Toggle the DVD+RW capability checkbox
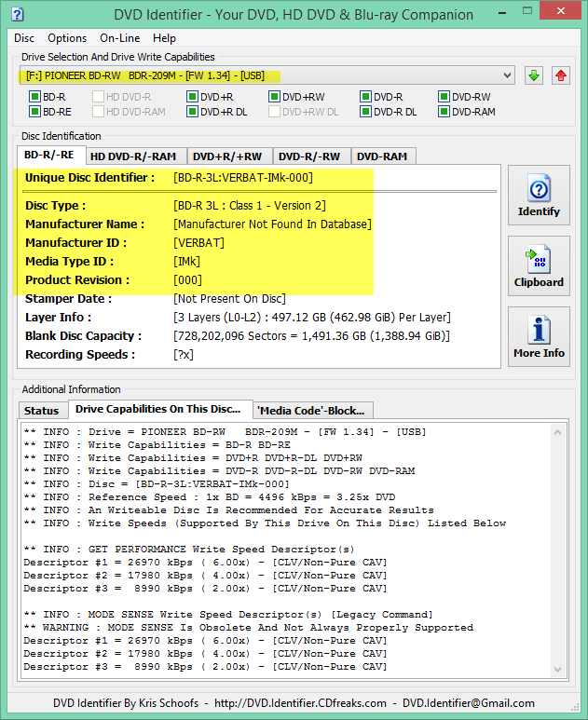The width and height of the screenshot is (588, 720). coord(274,97)
